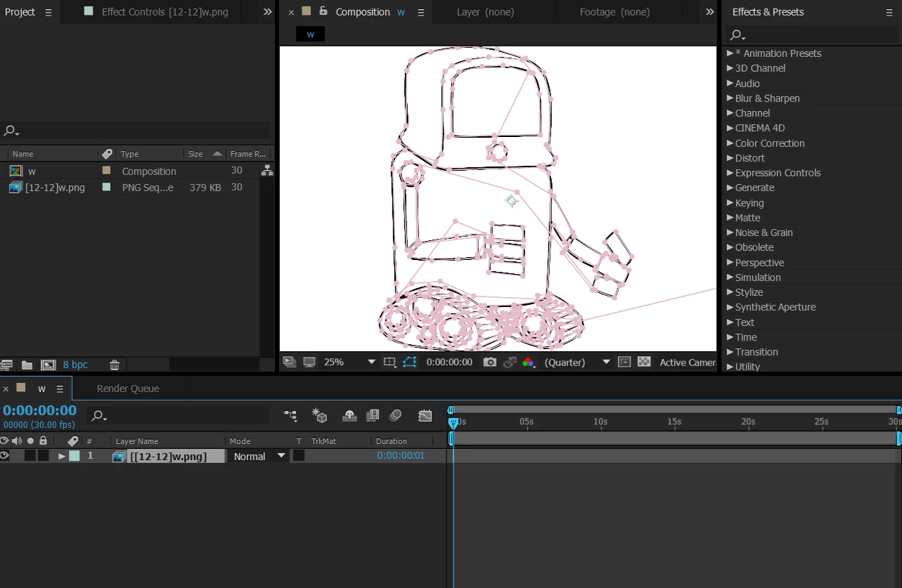Toggle solo switch for layer 1
This screenshot has height=588, width=902.
pyautogui.click(x=30, y=456)
